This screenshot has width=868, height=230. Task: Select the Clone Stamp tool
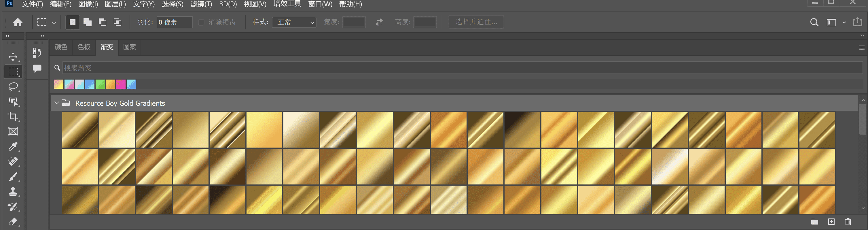[x=13, y=192]
